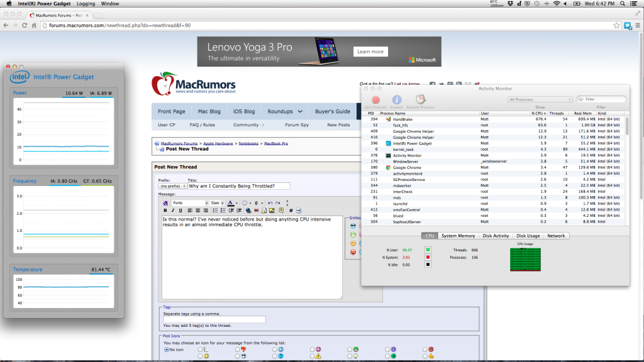The width and height of the screenshot is (644, 362).
Task: Toggle underline formatting in message editor
Action: pos(180,210)
